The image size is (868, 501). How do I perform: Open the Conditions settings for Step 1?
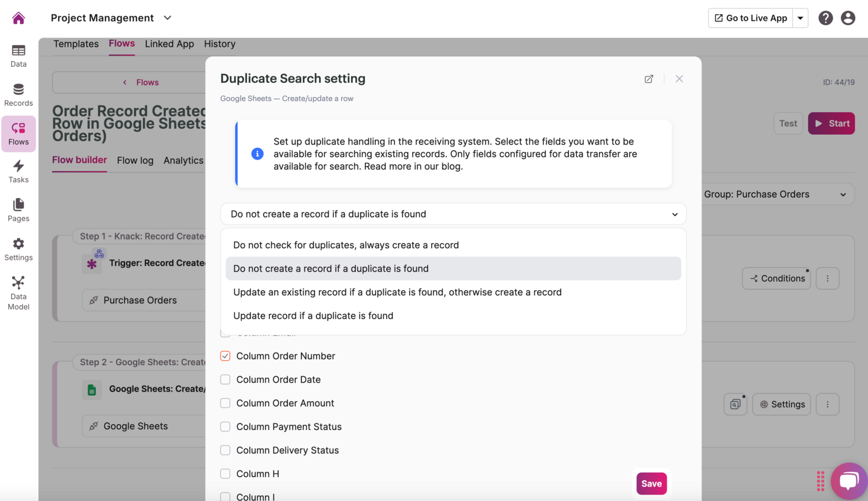click(776, 278)
